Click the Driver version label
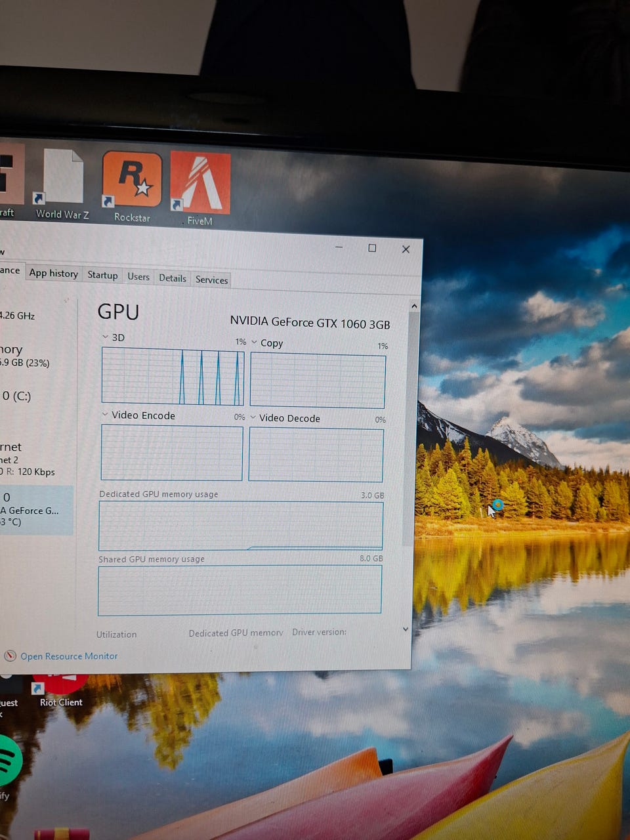 319,632
